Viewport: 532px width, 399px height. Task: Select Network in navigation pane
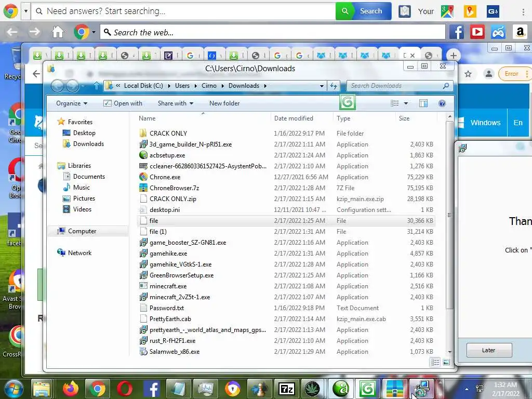pyautogui.click(x=79, y=253)
